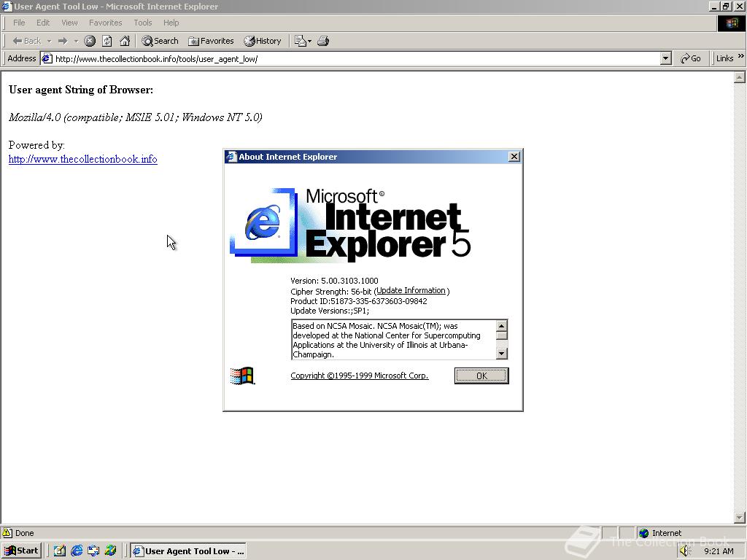The image size is (747, 560).
Task: Click the 9:21 AM system clock
Action: pos(719,551)
